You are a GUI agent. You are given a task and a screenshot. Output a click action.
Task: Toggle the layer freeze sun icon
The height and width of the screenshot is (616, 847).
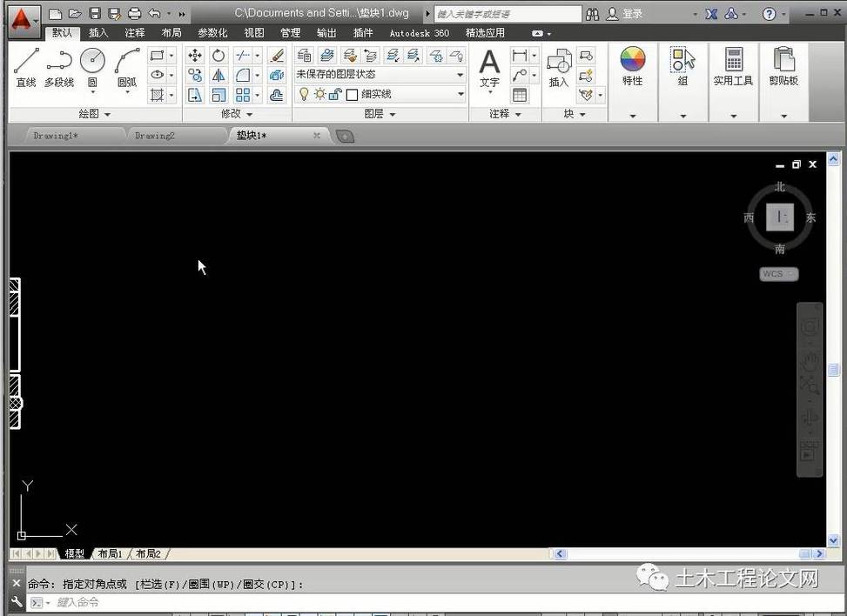pyautogui.click(x=319, y=94)
